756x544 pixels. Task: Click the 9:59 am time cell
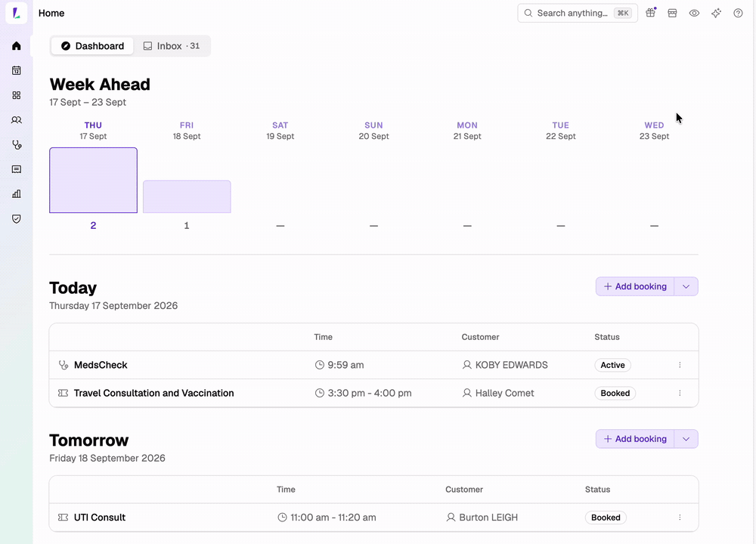coord(339,365)
